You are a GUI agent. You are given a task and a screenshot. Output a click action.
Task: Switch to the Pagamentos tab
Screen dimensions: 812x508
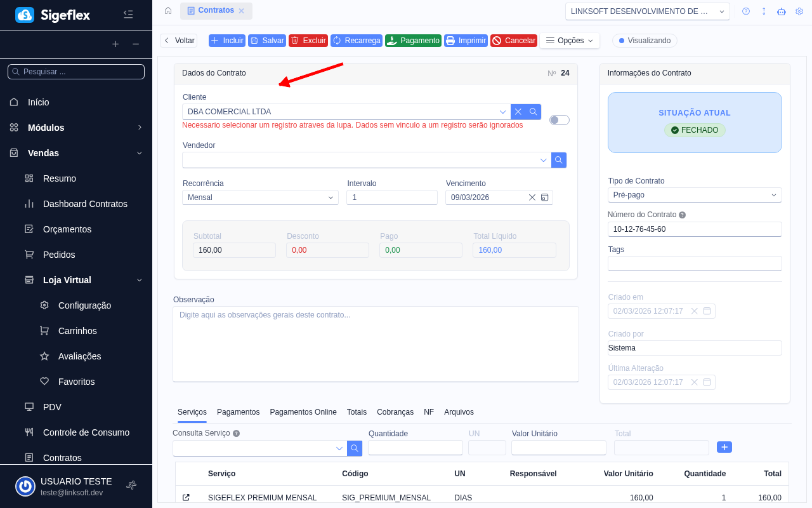click(238, 412)
